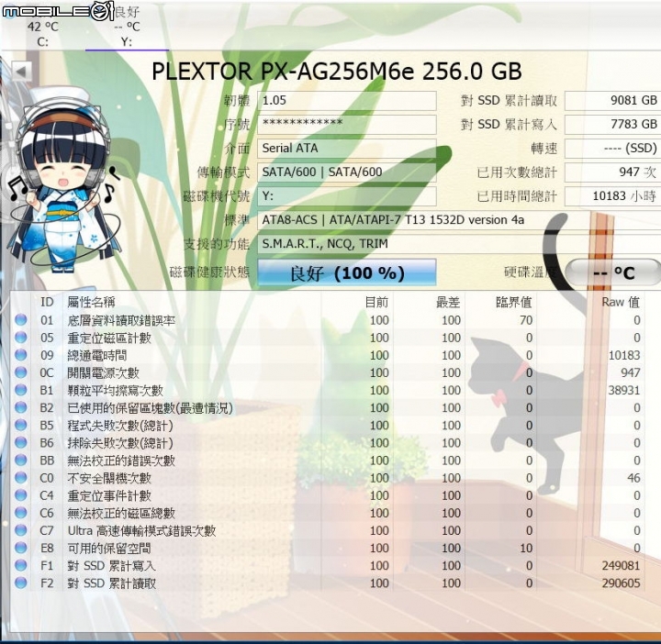Click status orb for attribute 01

[x=20, y=319]
